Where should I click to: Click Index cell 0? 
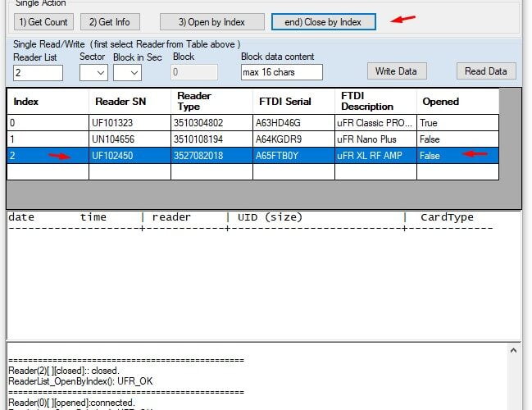48,123
